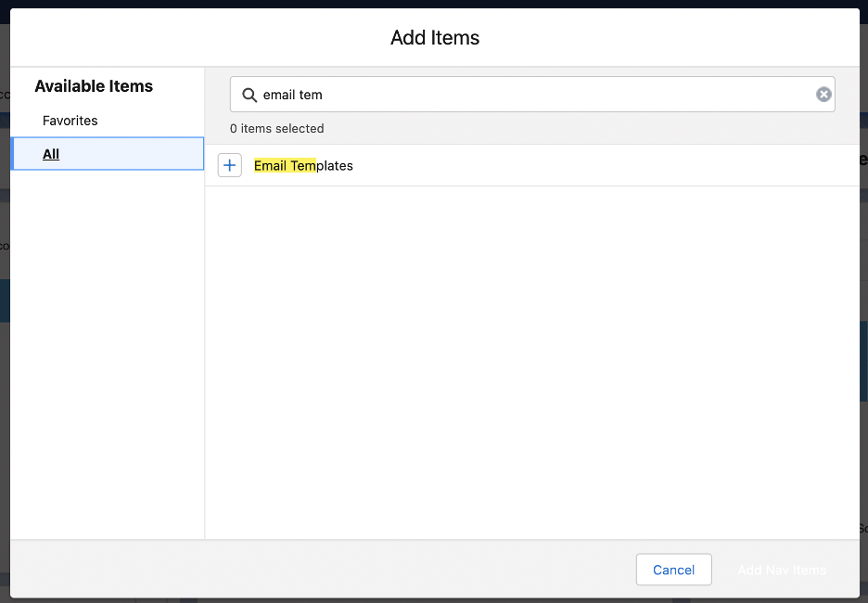Click the '0 items selected' label
The width and height of the screenshot is (868, 603).
276,128
